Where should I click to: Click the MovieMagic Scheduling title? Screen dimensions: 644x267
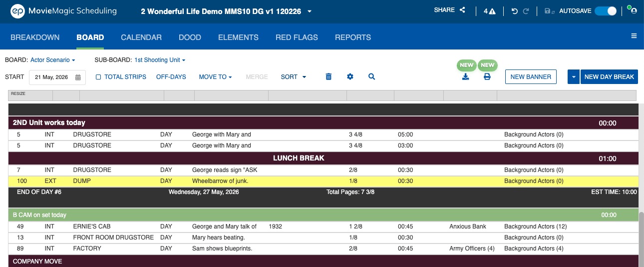coord(73,10)
